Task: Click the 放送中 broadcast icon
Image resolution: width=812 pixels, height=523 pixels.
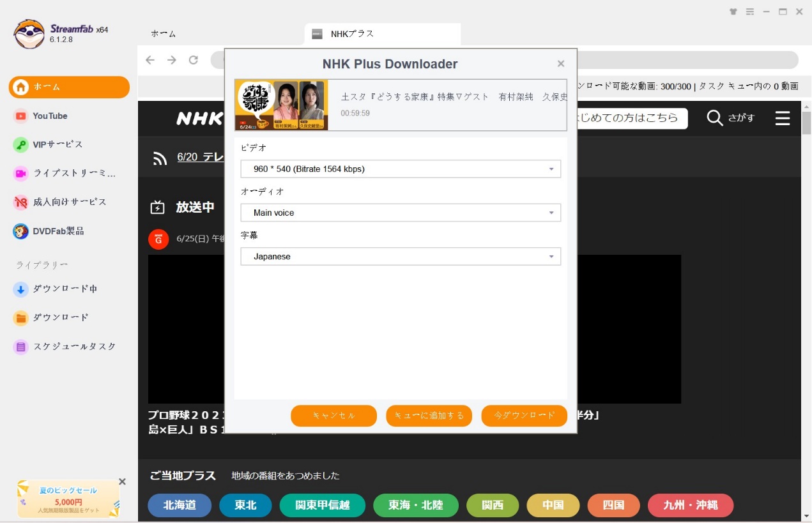Action: (157, 208)
